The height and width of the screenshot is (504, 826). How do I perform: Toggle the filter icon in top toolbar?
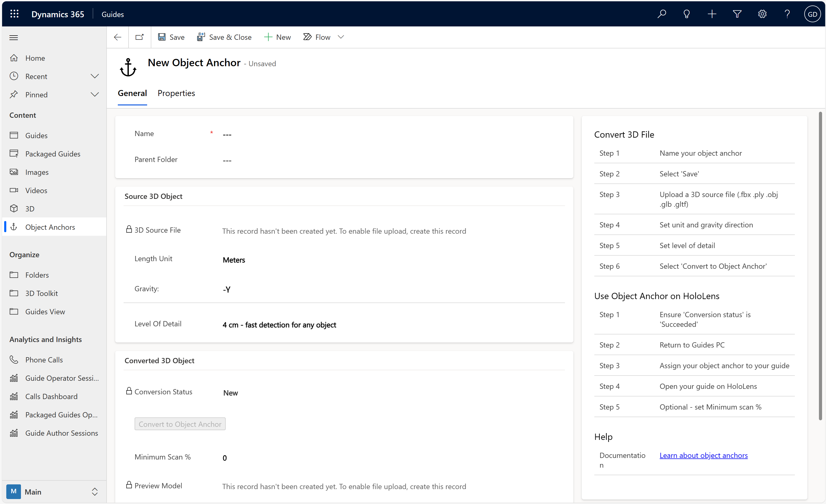tap(737, 13)
